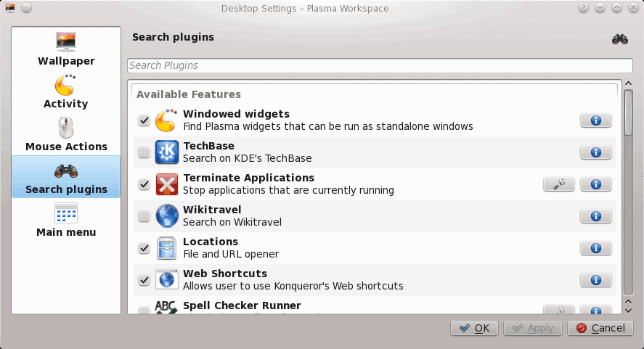Viewport: 644px width, 349px height.
Task: Enable the TechBase search plugin
Action: coord(144,152)
